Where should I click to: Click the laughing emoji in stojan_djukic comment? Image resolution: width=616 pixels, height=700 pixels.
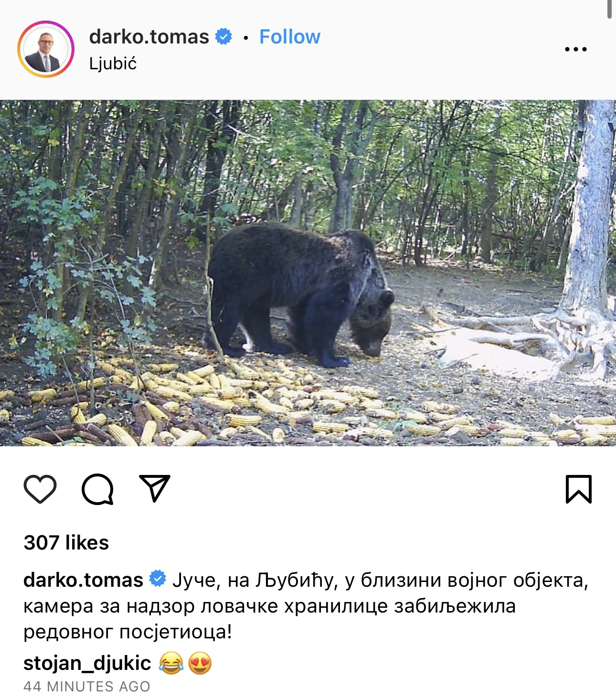[170, 663]
